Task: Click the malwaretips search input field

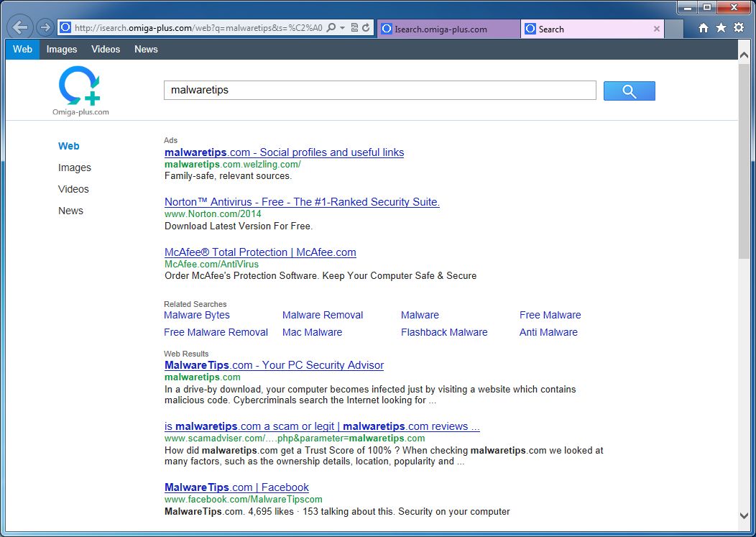Action: click(380, 91)
